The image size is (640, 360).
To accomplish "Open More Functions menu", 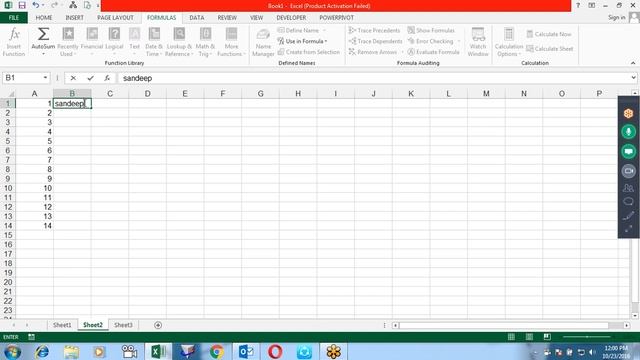I will [231, 42].
